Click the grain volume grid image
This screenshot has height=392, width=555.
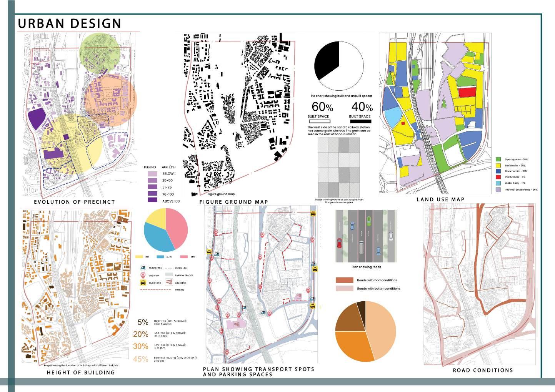339,167
